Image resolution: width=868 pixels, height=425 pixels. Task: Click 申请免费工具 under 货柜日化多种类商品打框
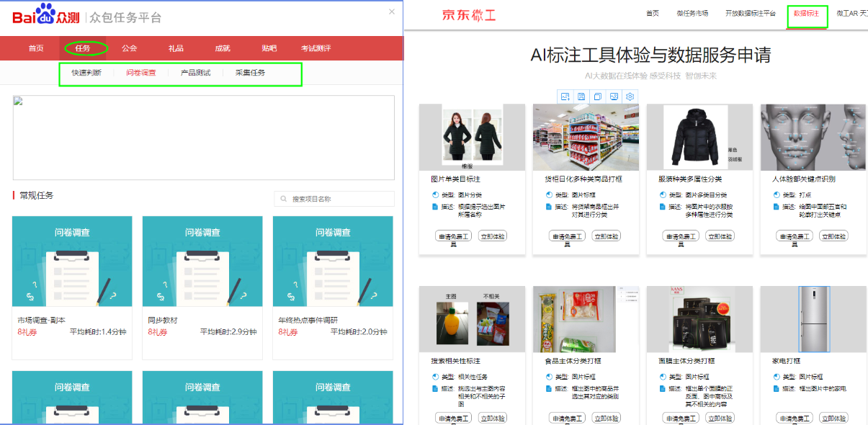[568, 236]
